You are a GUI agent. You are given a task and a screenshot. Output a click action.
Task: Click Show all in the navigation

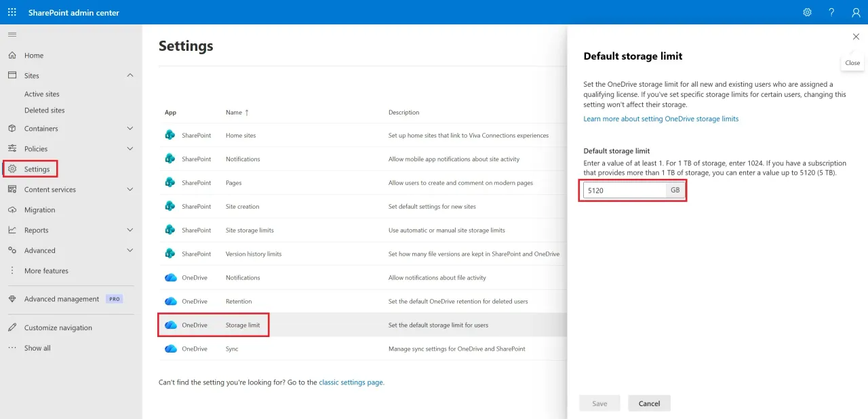(37, 348)
